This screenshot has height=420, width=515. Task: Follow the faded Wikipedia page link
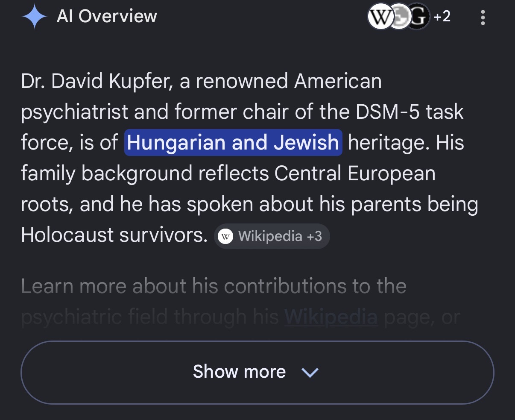pos(331,317)
